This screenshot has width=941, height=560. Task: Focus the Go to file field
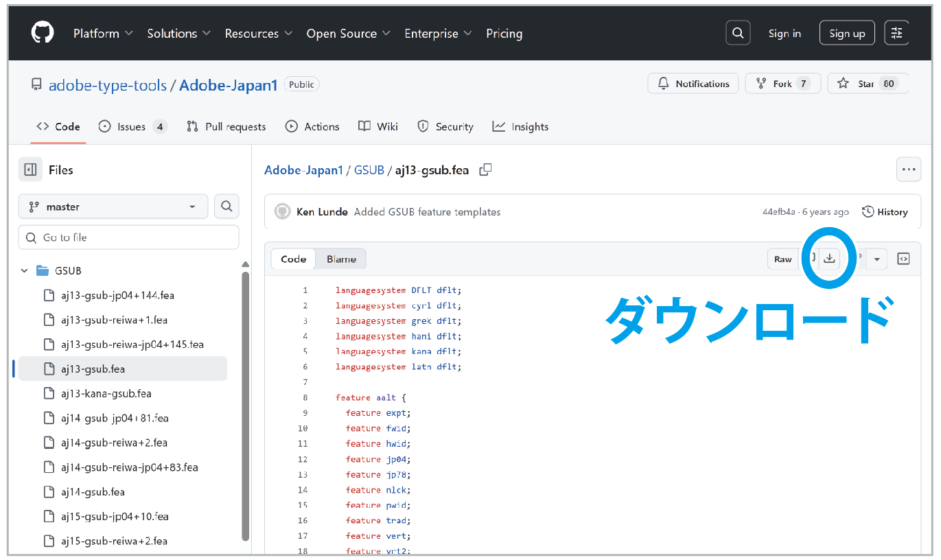129,237
